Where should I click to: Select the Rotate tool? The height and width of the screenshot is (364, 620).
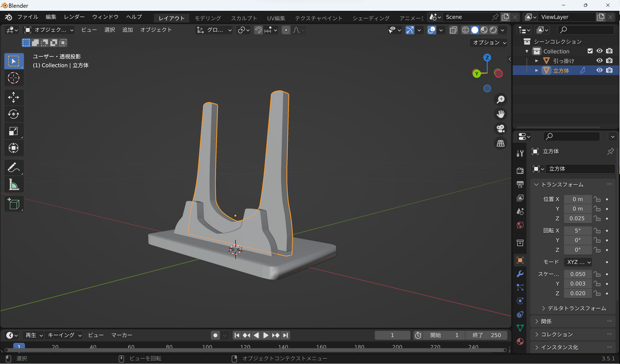[14, 114]
